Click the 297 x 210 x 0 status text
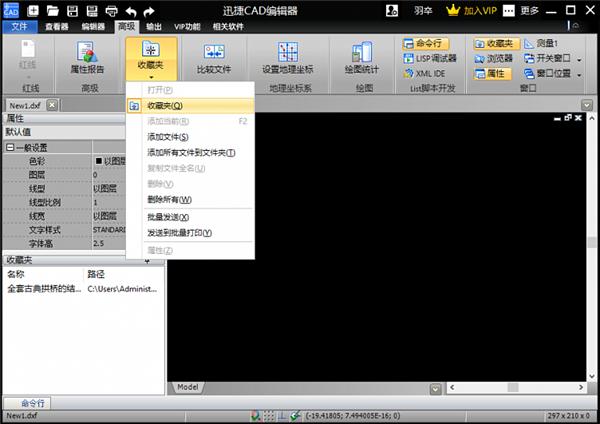 568,416
